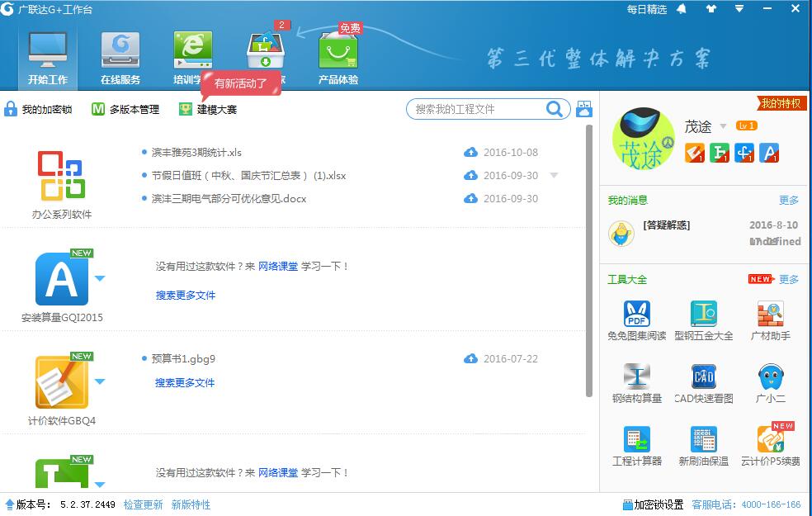Click 每日精选 in title bar
The height and width of the screenshot is (516, 812).
[647, 9]
